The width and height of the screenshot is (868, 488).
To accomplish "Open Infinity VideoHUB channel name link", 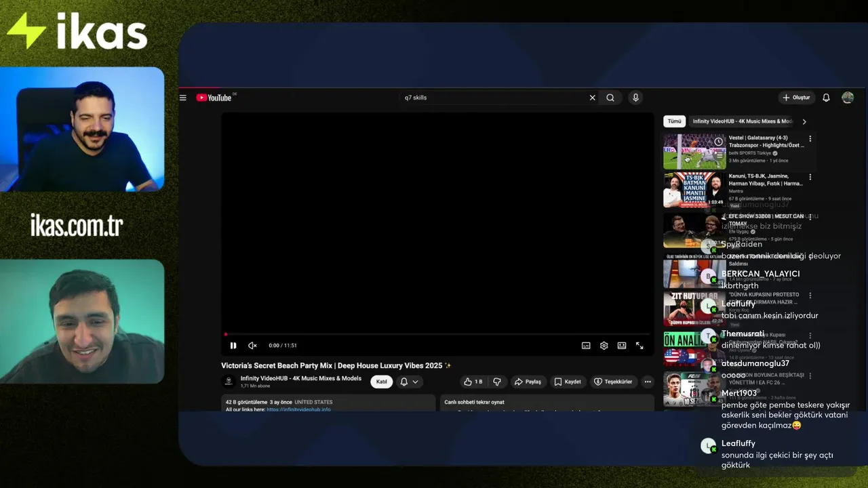I will [301, 378].
